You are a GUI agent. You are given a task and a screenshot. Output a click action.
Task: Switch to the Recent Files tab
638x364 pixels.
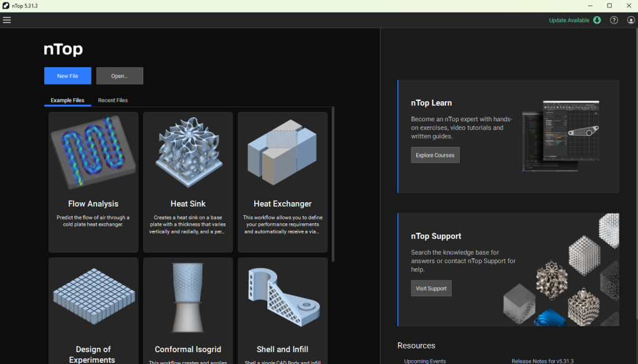click(113, 100)
